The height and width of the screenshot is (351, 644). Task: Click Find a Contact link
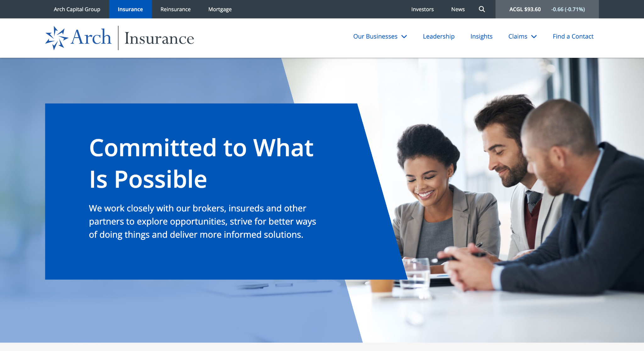pos(573,36)
